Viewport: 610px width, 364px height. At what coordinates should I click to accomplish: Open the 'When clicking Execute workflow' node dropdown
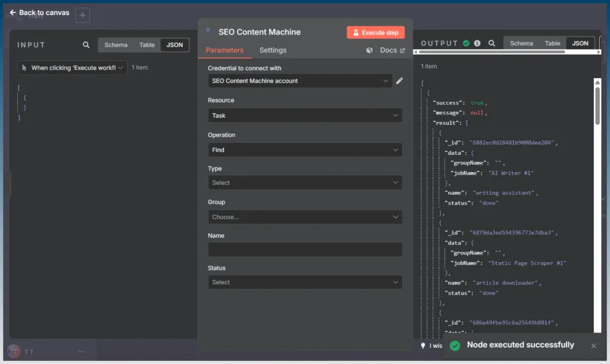click(x=72, y=68)
